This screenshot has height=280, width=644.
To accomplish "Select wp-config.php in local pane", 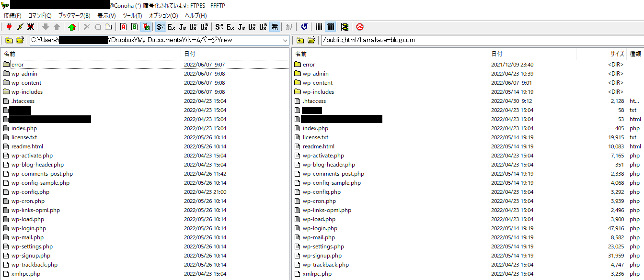I will tap(30, 192).
